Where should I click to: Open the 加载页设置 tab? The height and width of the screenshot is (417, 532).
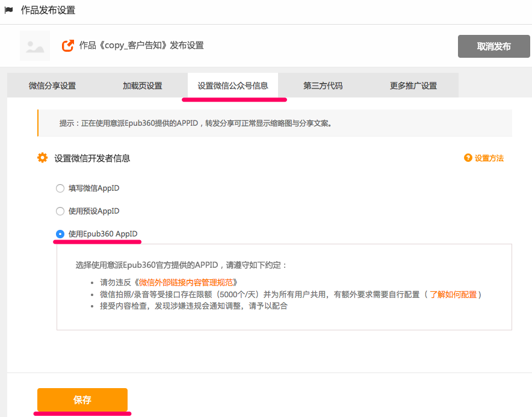(143, 85)
